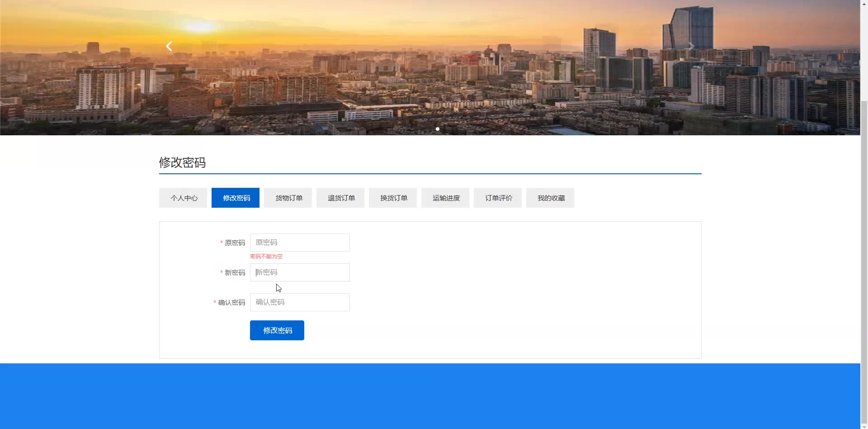Click the previous slide arrow on banner
868x429 pixels.
tap(169, 46)
